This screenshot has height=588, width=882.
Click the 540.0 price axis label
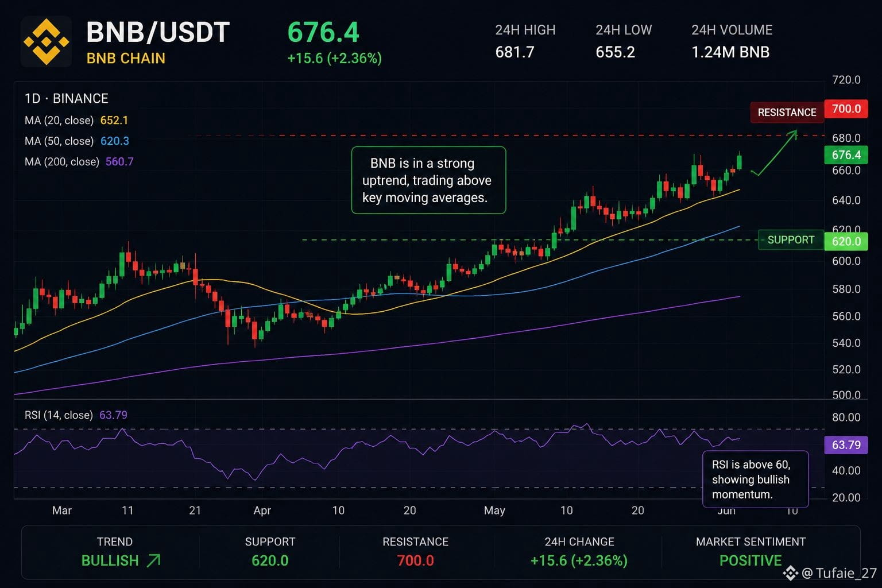[846, 343]
